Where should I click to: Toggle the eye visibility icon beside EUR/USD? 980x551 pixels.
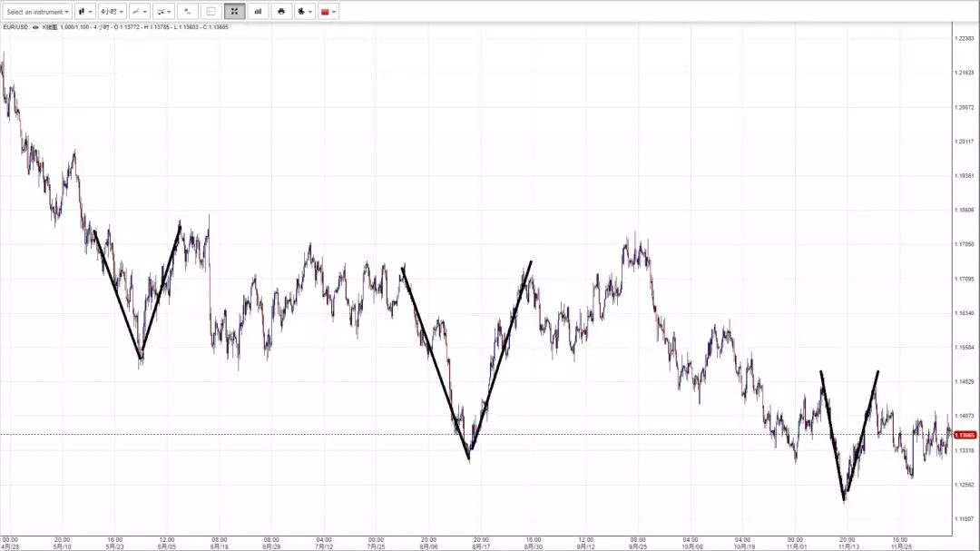click(35, 27)
